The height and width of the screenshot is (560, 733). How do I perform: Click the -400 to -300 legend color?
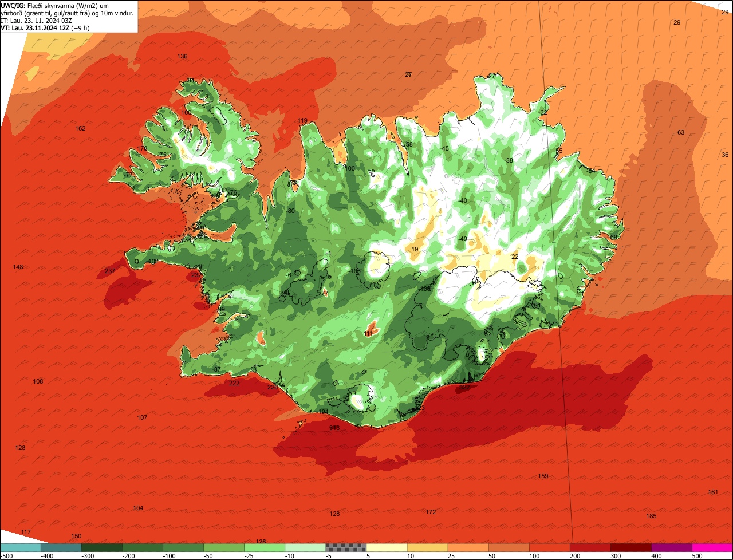tap(61, 547)
